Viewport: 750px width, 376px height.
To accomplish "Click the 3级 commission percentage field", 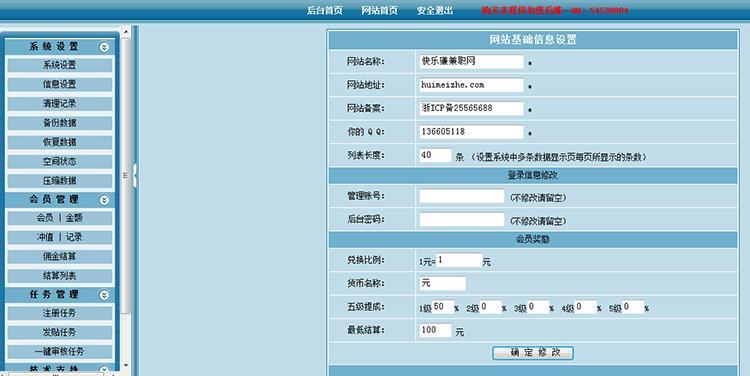I will pyautogui.click(x=538, y=307).
